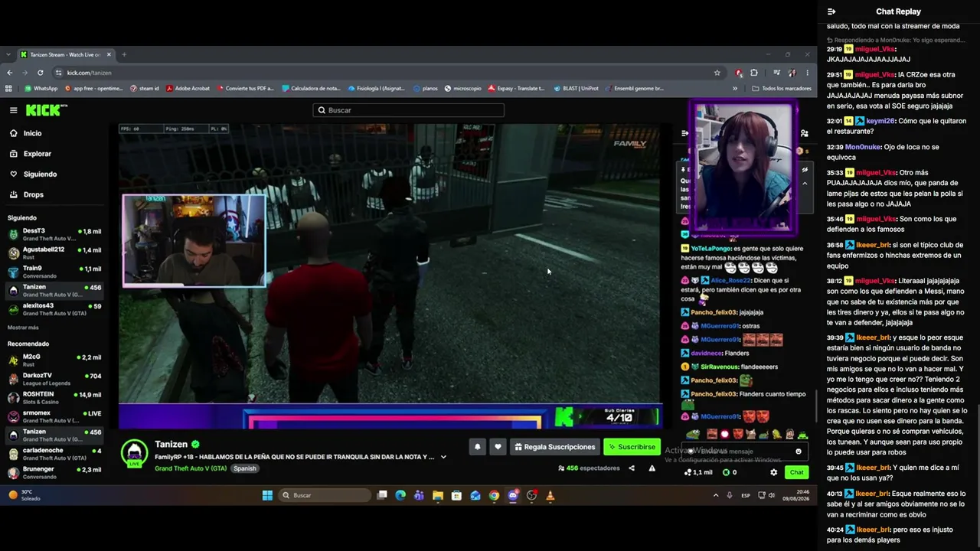
Task: Open ROSHTEIN's recommended channel
Action: [54, 398]
